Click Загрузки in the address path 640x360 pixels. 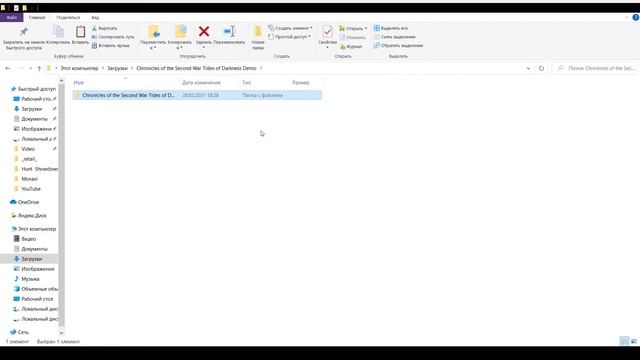pyautogui.click(x=118, y=68)
